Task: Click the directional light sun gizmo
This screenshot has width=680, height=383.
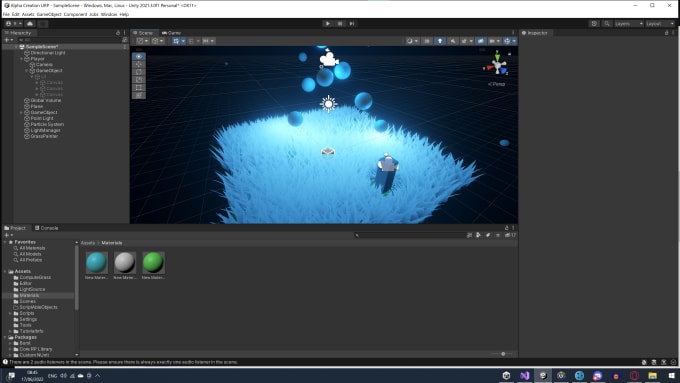Action: pyautogui.click(x=328, y=104)
